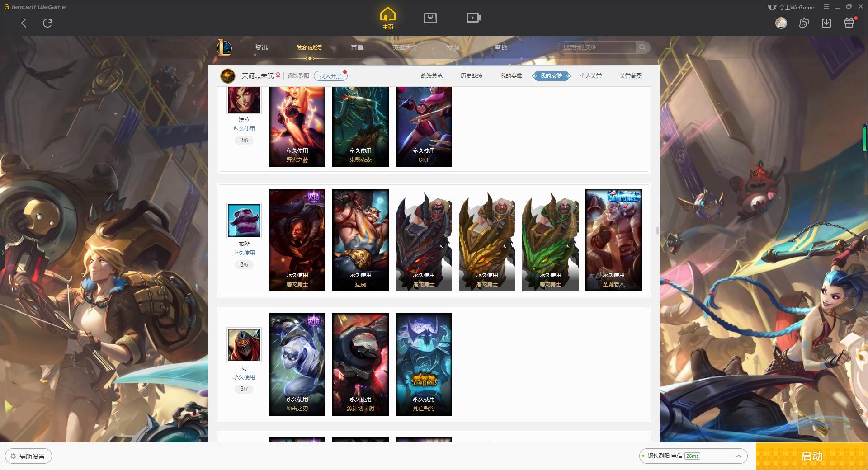The width and height of the screenshot is (868, 470).
Task: Click the 婕拉 champion portrait
Action: click(244, 99)
